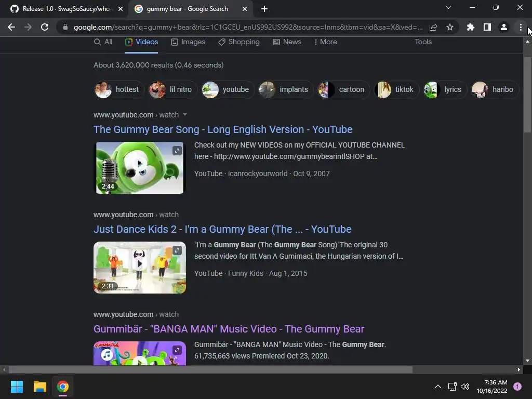Open File Explorer from the taskbar
The width and height of the screenshot is (532, 399).
tap(39, 387)
